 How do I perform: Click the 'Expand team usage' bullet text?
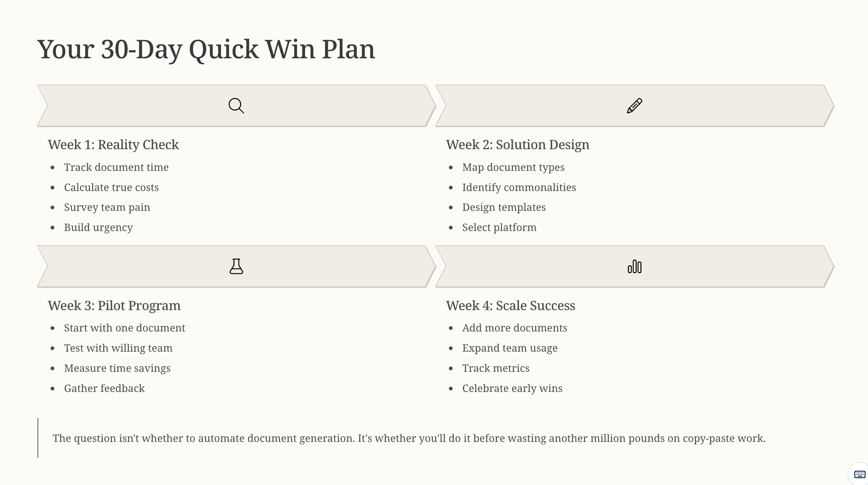tap(510, 348)
